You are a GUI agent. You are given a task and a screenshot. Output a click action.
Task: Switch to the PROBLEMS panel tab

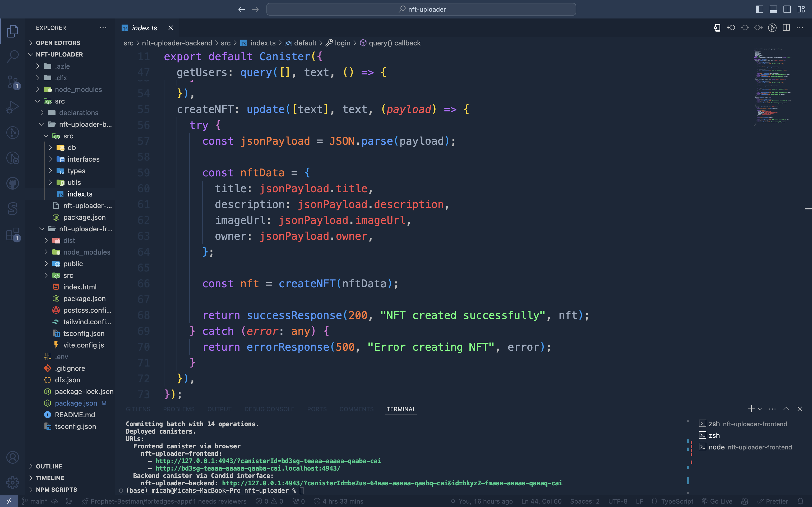click(x=178, y=409)
